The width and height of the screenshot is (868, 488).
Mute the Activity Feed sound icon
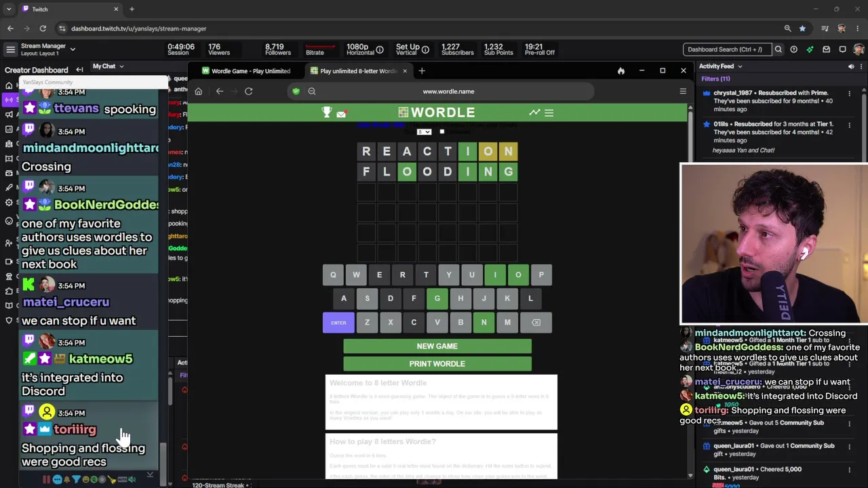pyautogui.click(x=851, y=66)
